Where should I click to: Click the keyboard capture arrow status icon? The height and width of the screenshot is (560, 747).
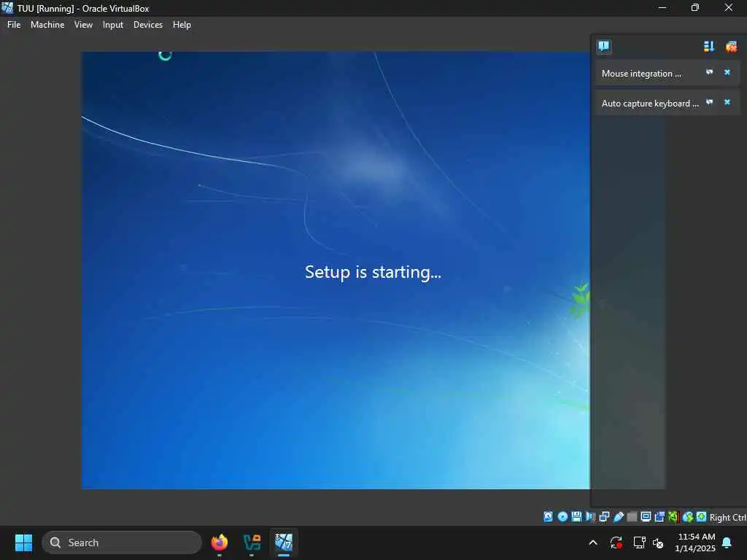[701, 517]
